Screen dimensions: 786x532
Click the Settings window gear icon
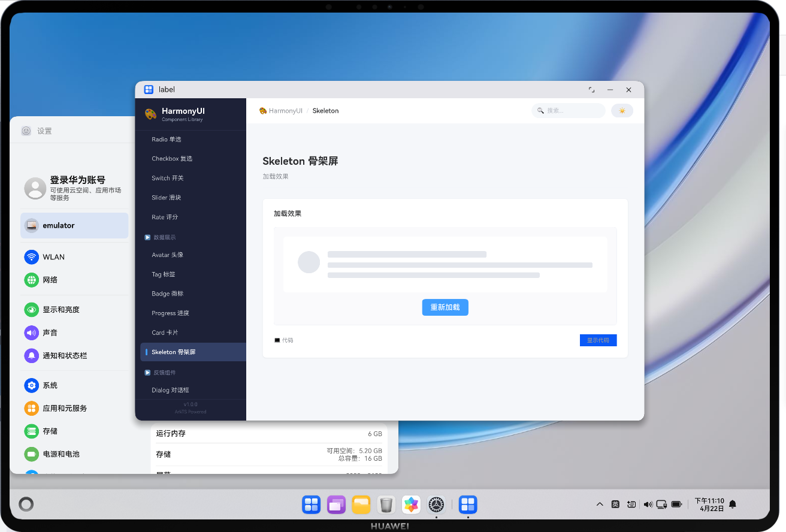point(26,131)
